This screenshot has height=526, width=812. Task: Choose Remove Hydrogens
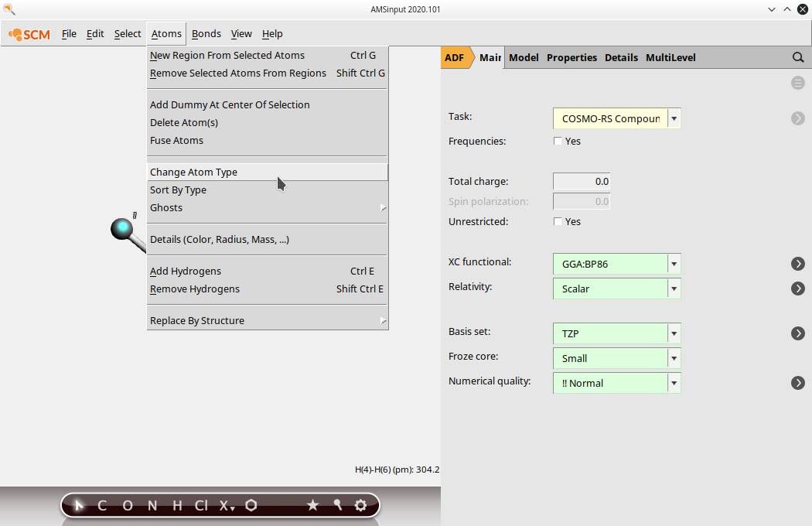click(x=268, y=289)
